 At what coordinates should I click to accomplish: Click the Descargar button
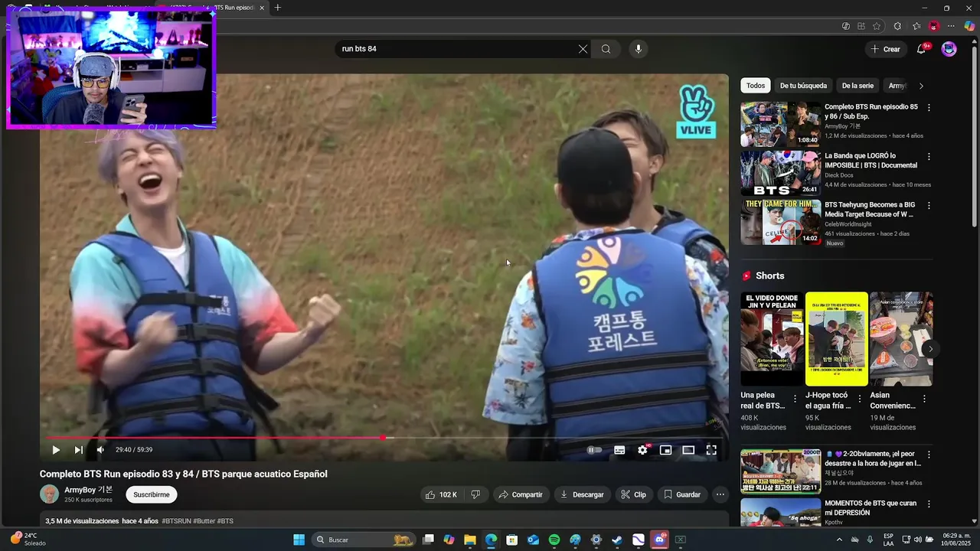click(x=582, y=495)
